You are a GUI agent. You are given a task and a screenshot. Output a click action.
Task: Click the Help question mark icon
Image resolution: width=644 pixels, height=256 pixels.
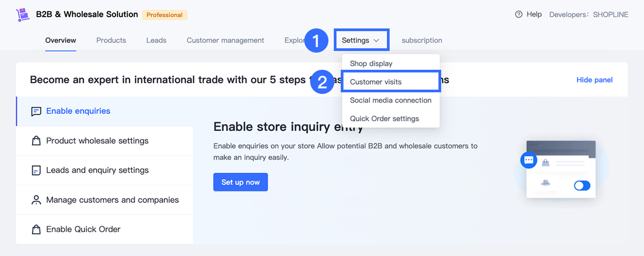518,14
